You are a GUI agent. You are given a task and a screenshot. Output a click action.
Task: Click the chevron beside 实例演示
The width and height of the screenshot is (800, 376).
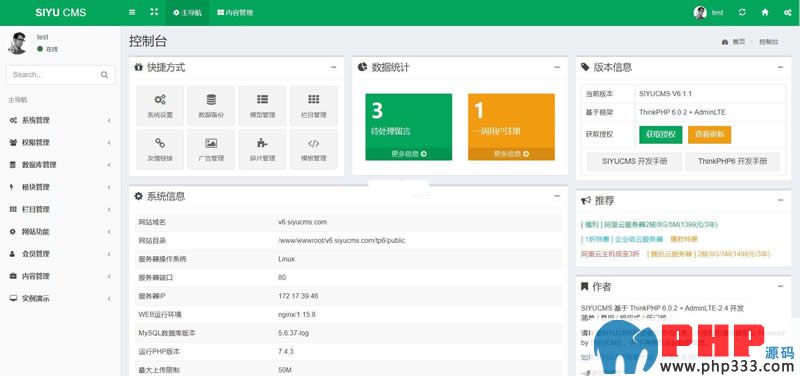[x=109, y=298]
